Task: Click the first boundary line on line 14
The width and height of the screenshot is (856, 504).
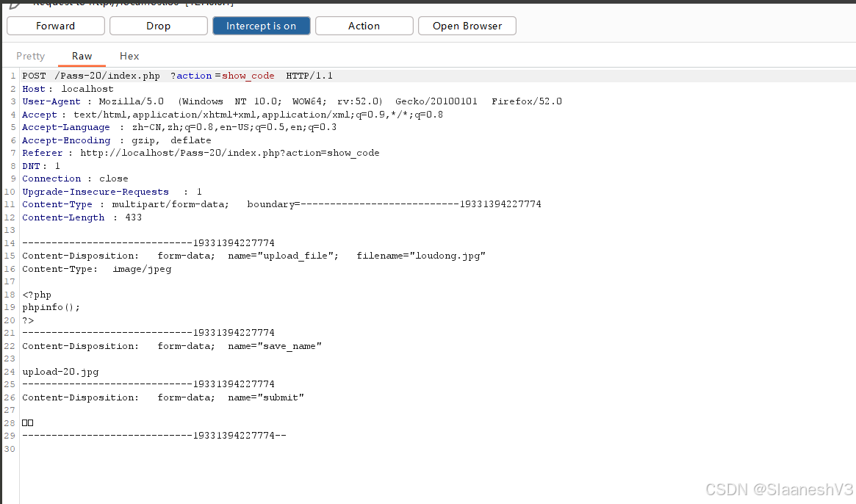Action: tap(148, 243)
